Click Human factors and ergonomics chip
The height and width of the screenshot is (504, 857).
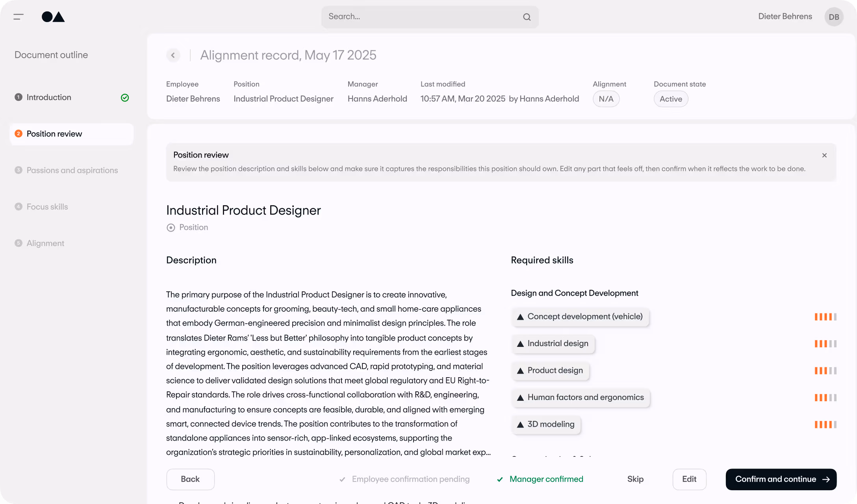click(x=581, y=398)
